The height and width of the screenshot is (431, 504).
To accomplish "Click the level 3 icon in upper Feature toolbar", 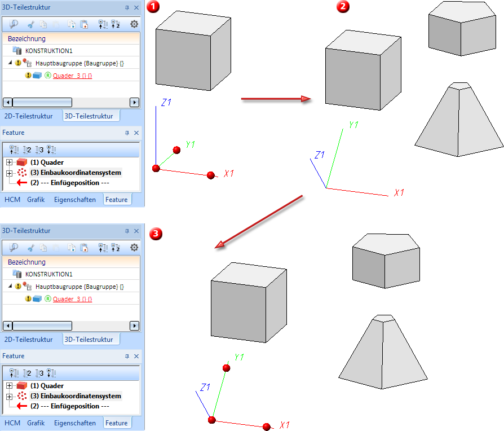I will 39,149.
